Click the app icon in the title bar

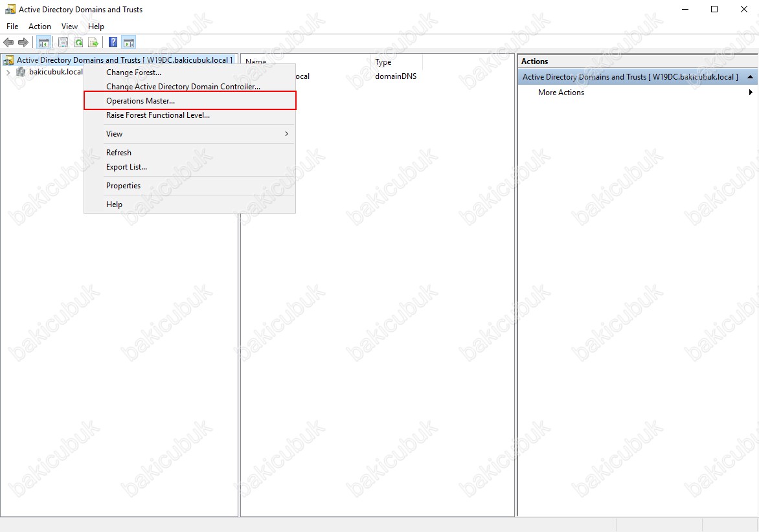(x=10, y=9)
